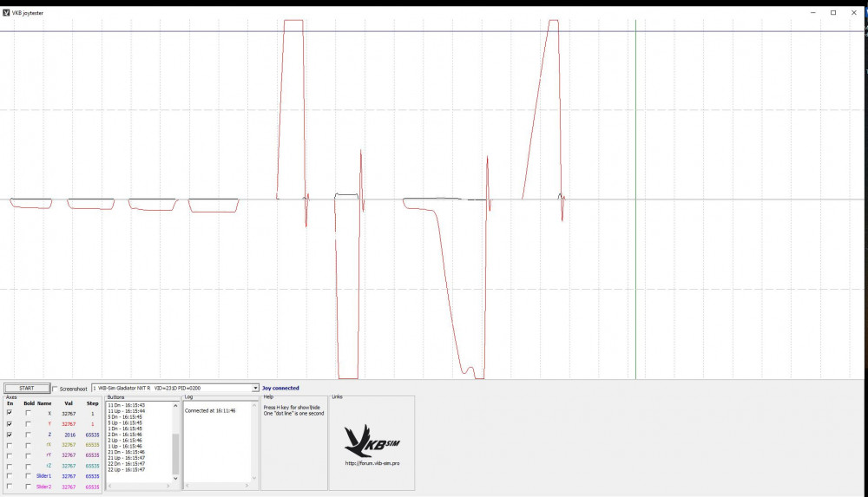Tick the Bold checkbox for rY axis
Screen dimensions: 868x497
[29, 455]
